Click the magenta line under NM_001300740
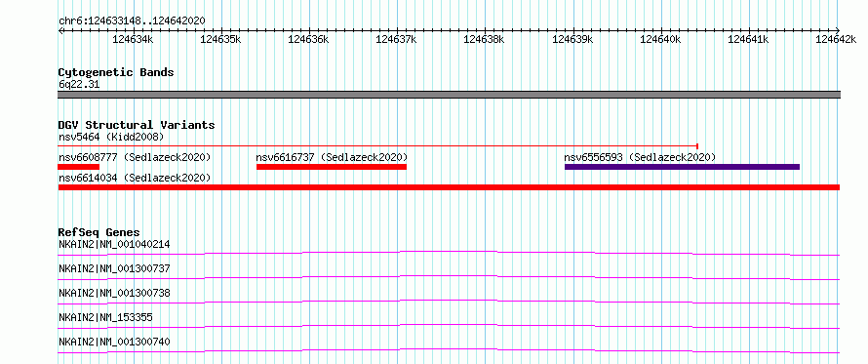This screenshot has height=364, width=868. [x=449, y=350]
